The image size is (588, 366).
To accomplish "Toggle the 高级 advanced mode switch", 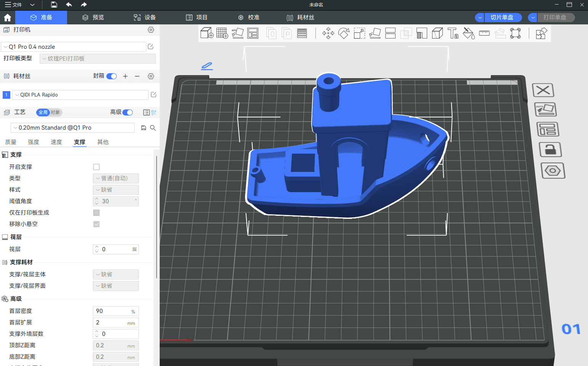I will click(128, 112).
